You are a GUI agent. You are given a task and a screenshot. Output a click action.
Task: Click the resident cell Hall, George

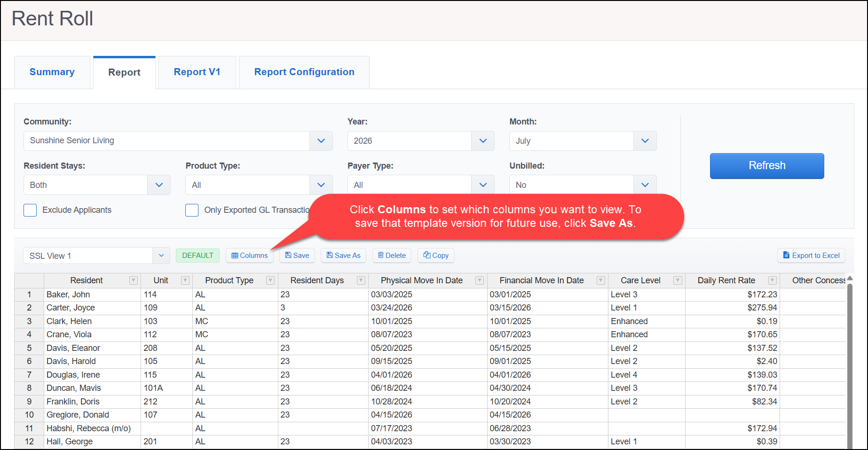coord(92,442)
